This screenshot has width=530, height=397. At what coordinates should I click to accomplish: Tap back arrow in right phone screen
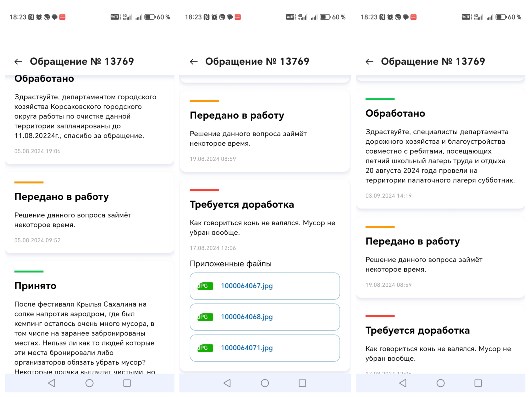(369, 61)
